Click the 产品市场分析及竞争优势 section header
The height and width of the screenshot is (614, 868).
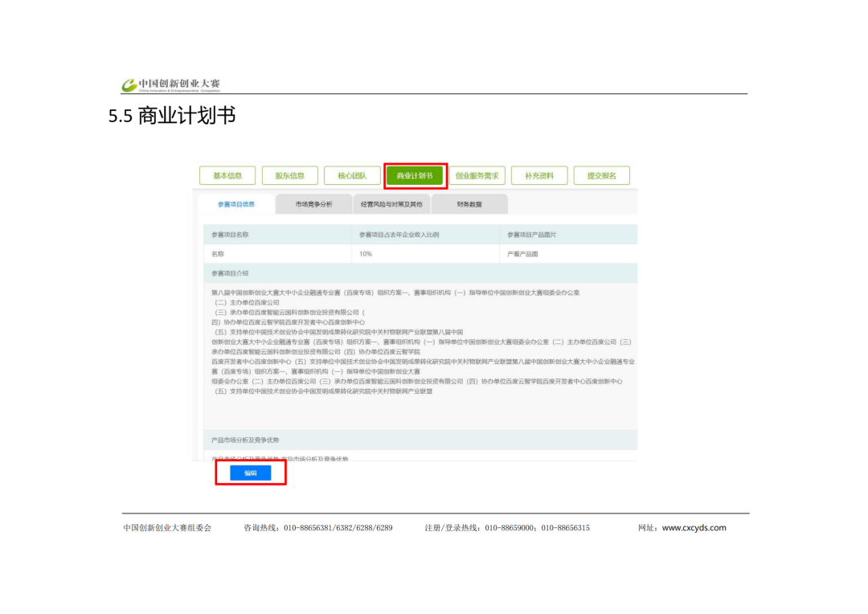coord(245,440)
